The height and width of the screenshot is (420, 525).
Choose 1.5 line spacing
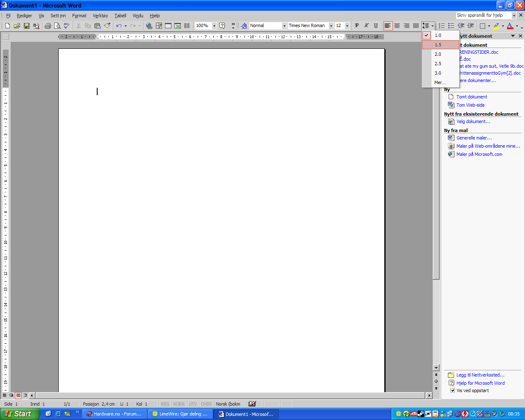pyautogui.click(x=441, y=45)
